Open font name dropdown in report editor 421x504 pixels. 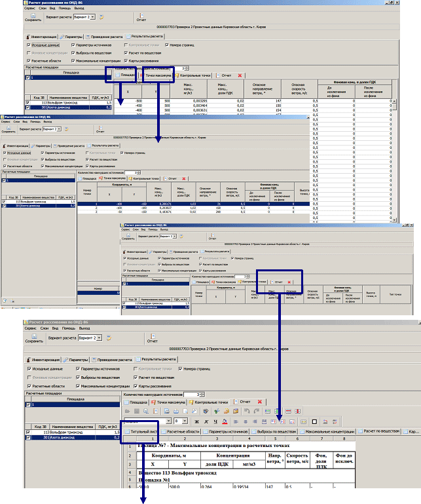pos(168,421)
